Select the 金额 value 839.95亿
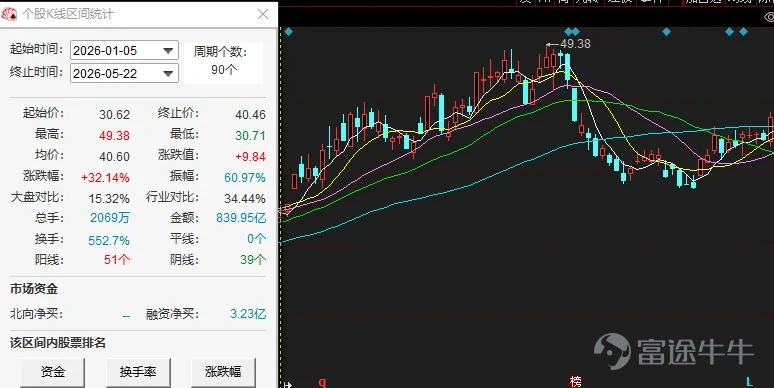The width and height of the screenshot is (774, 388). click(x=241, y=218)
